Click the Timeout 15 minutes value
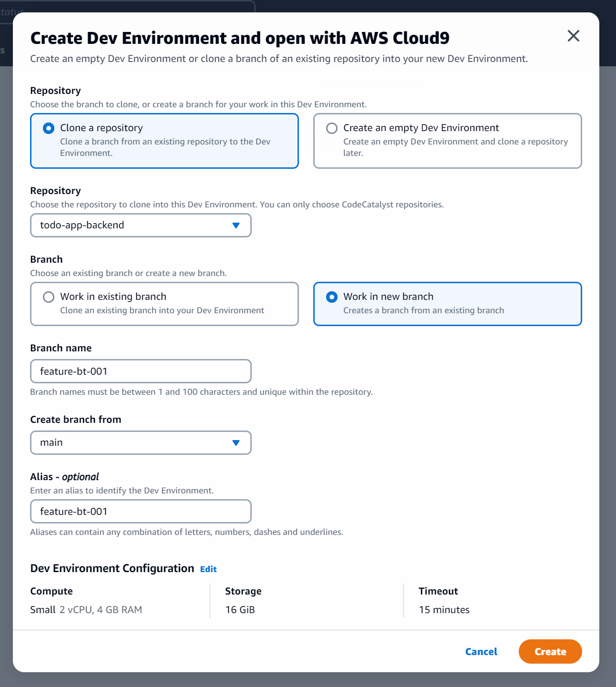616x687 pixels. 444,609
